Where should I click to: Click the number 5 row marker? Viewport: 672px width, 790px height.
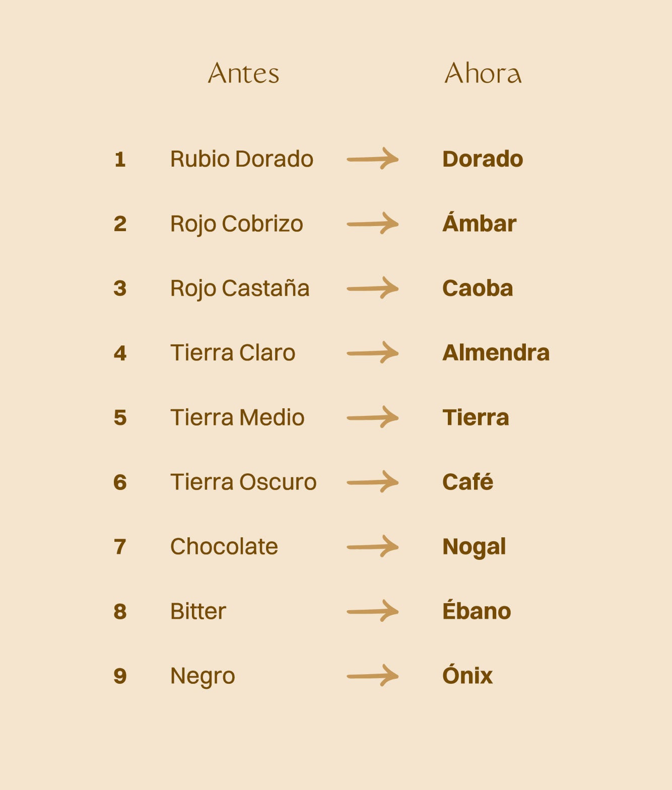tap(120, 418)
